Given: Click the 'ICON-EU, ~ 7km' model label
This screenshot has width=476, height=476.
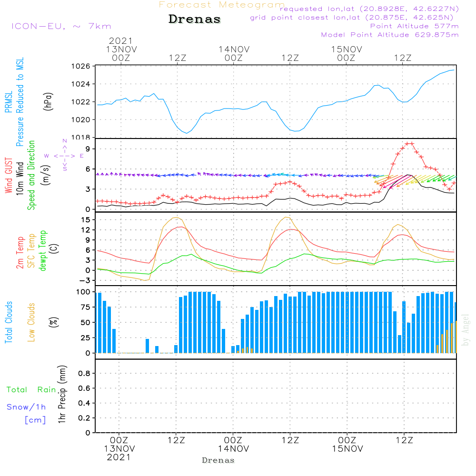Looking at the screenshot, I should (61, 26).
